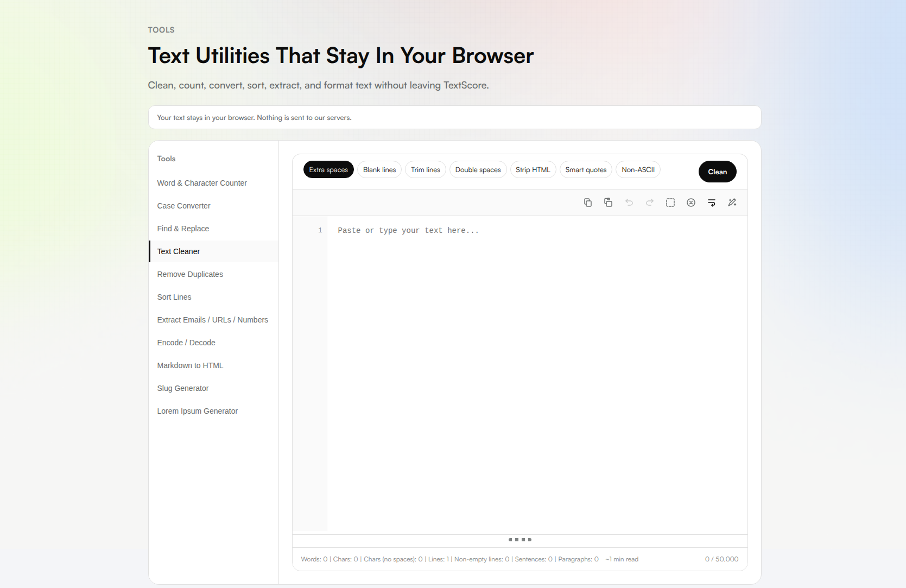Click the 'Non-empty lines: 0' status entry
Screen dimensions: 906x588
pos(481,559)
